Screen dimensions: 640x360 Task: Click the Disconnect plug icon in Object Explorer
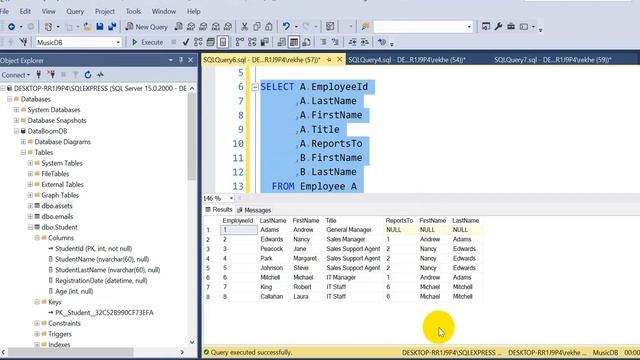point(51,75)
